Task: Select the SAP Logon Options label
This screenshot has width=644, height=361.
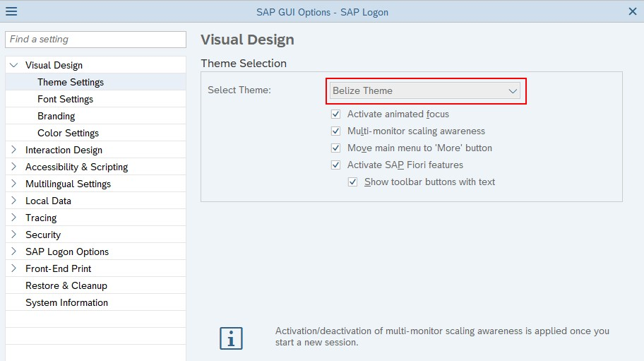Action: point(67,251)
